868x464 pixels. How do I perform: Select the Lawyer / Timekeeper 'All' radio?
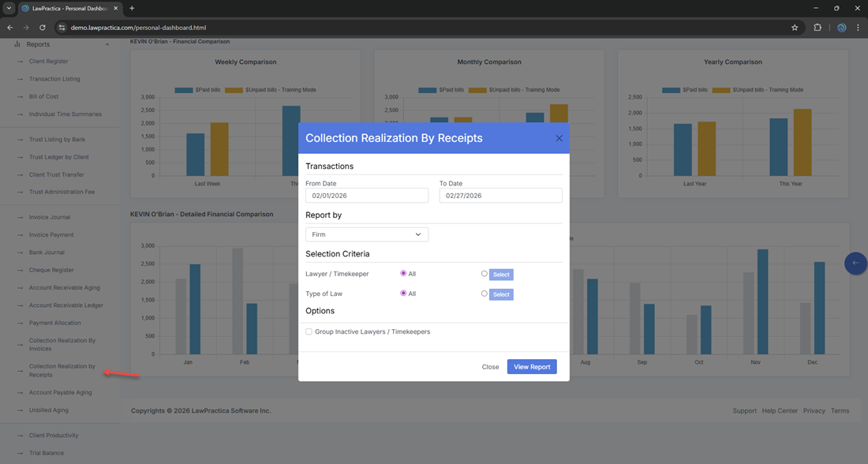403,274
